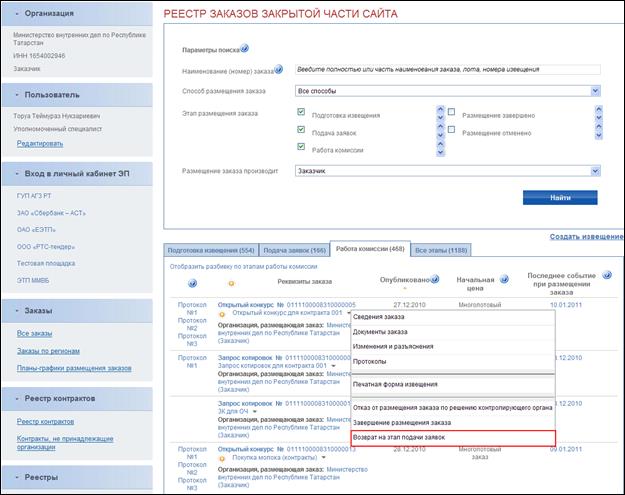625x495 pixels.
Task: Click help icon next to Наименование (номер) заказа
Action: 279,69
